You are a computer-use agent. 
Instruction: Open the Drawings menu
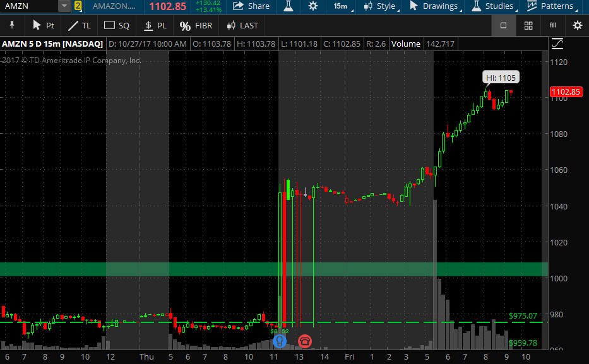(435, 6)
